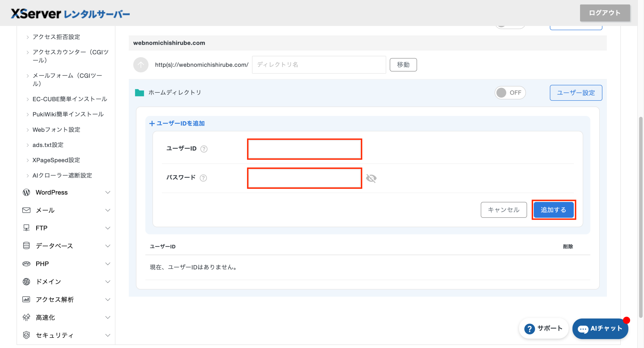This screenshot has height=348, width=644.
Task: Expand the アクセス解析 menu chevron
Action: [x=108, y=299]
